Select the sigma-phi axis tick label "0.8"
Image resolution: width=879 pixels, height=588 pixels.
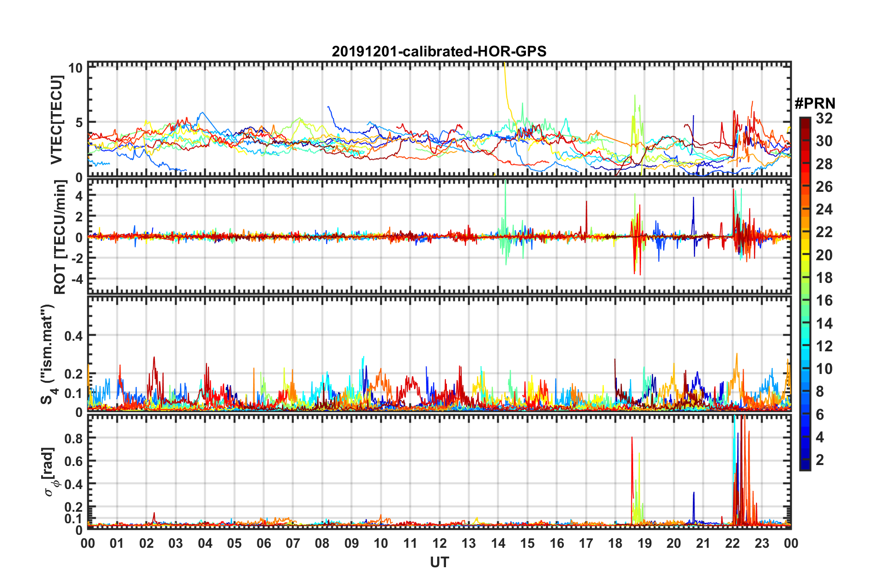pyautogui.click(x=73, y=438)
